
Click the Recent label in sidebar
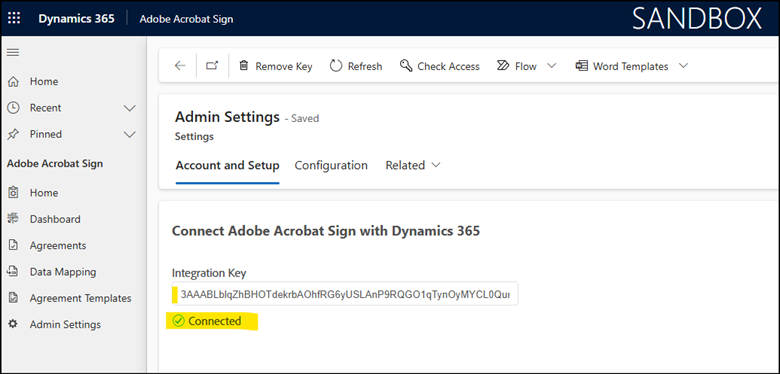click(45, 108)
